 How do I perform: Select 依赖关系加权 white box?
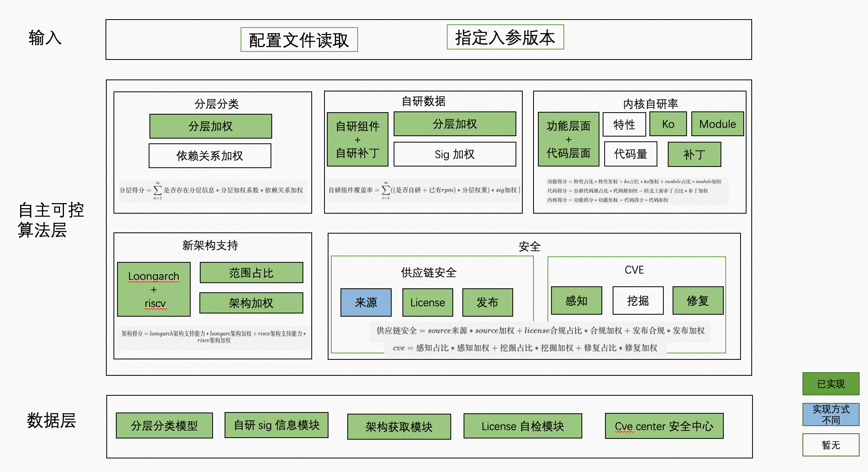coord(210,156)
